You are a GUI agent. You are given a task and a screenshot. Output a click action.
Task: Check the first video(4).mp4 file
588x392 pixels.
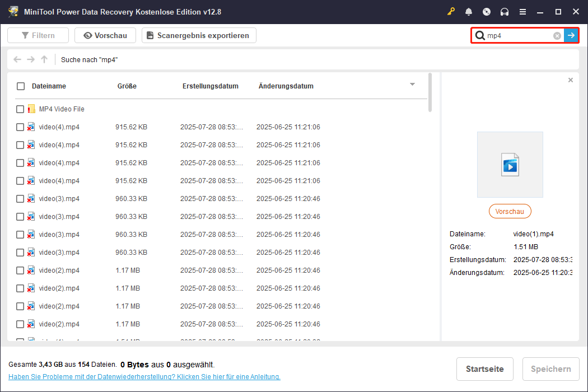tap(21, 127)
